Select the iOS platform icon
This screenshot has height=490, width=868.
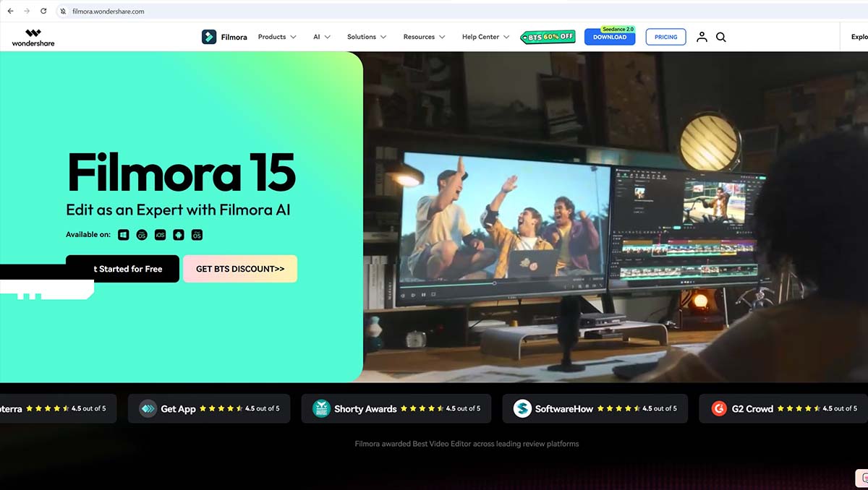(160, 235)
